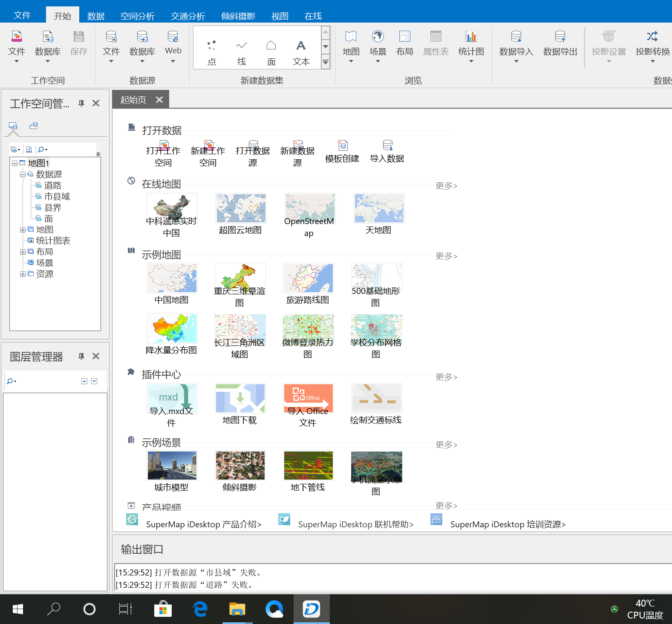Switch to the 数据 ribbon tab
This screenshot has height=624, width=672.
tap(96, 16)
